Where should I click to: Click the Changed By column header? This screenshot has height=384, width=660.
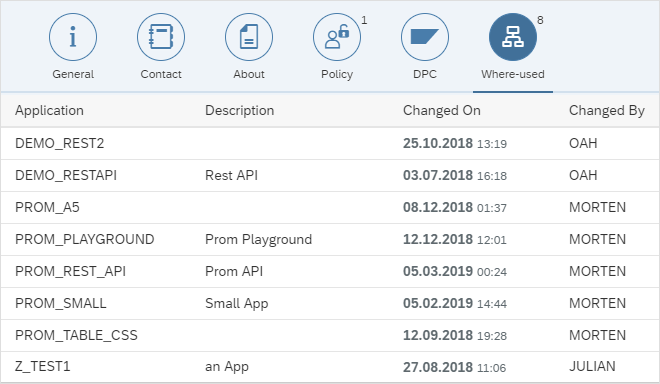pos(607,111)
